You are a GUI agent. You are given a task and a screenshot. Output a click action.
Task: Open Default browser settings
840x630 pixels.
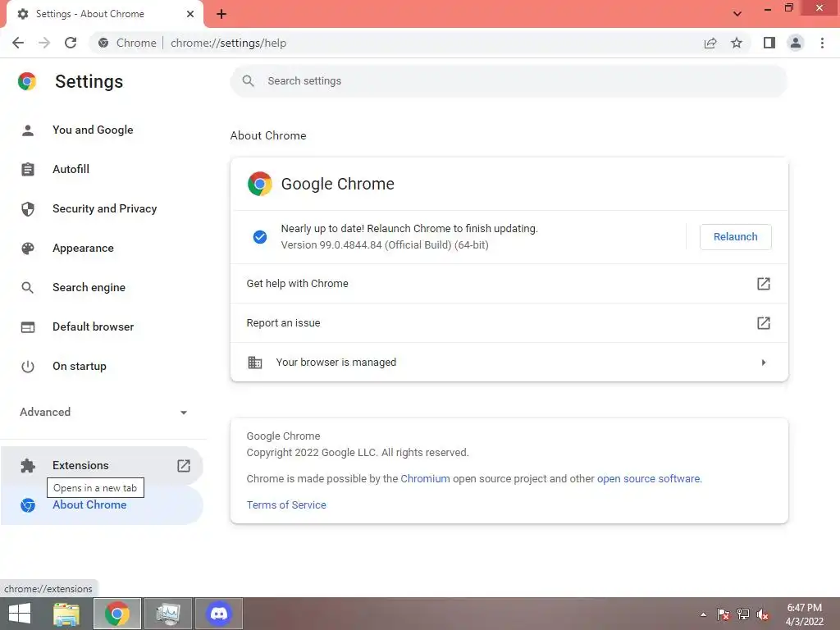coord(102,326)
